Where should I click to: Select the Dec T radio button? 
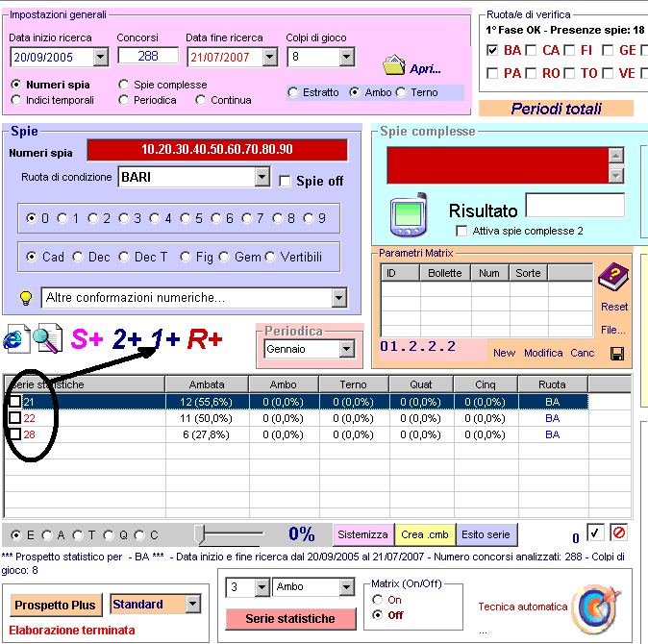pyautogui.click(x=124, y=257)
